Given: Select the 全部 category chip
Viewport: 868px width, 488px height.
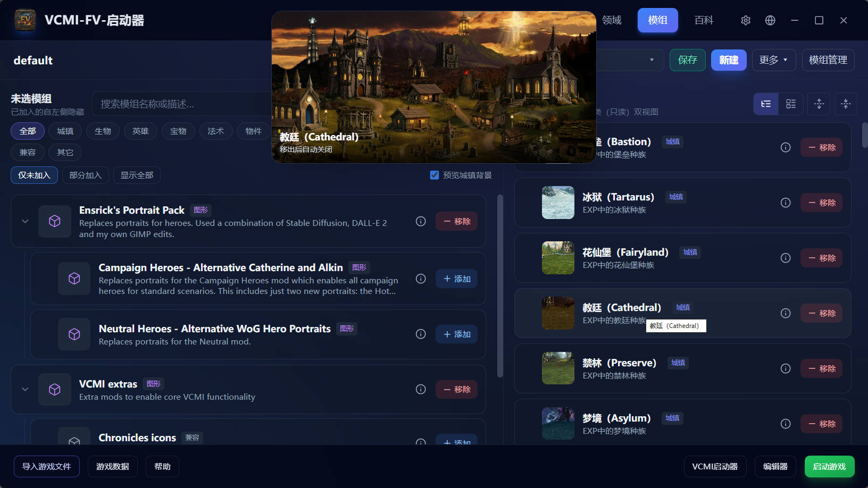Looking at the screenshot, I should pos(28,131).
